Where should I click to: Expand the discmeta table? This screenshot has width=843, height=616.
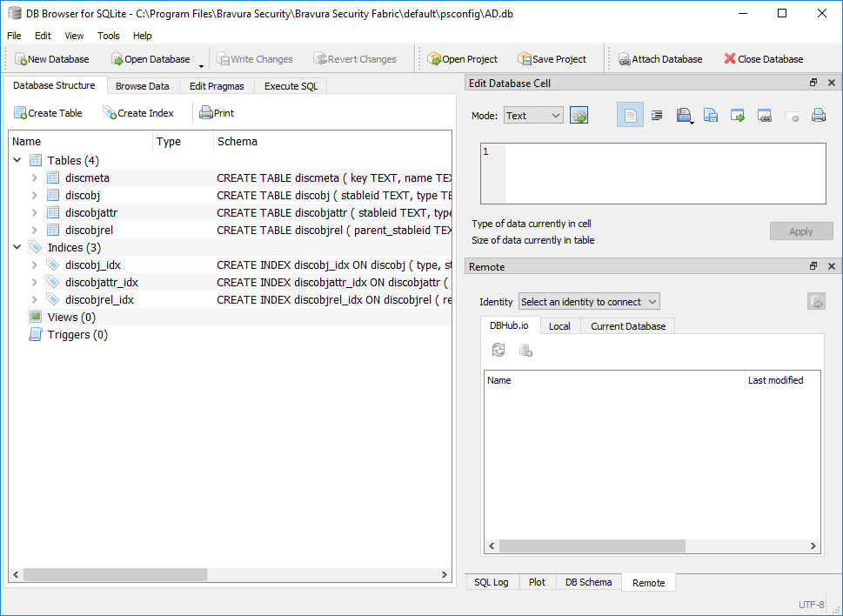coord(33,177)
